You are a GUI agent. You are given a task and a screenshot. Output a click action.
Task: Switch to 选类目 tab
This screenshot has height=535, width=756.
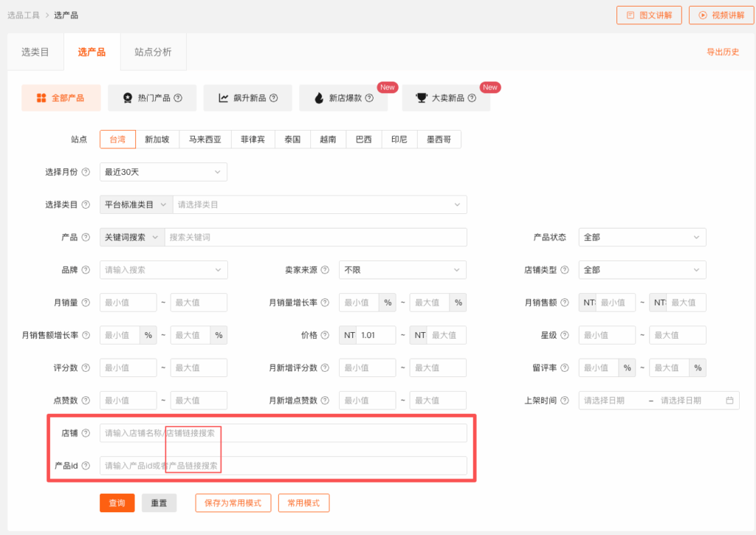(35, 52)
